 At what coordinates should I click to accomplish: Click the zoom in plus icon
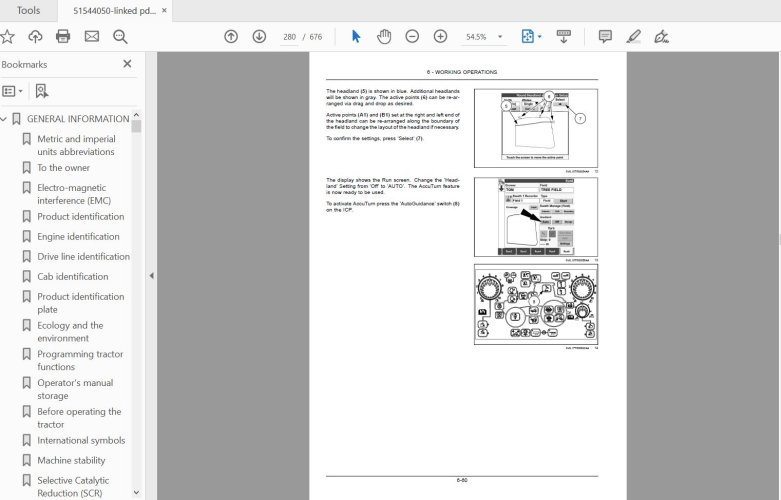click(x=440, y=37)
